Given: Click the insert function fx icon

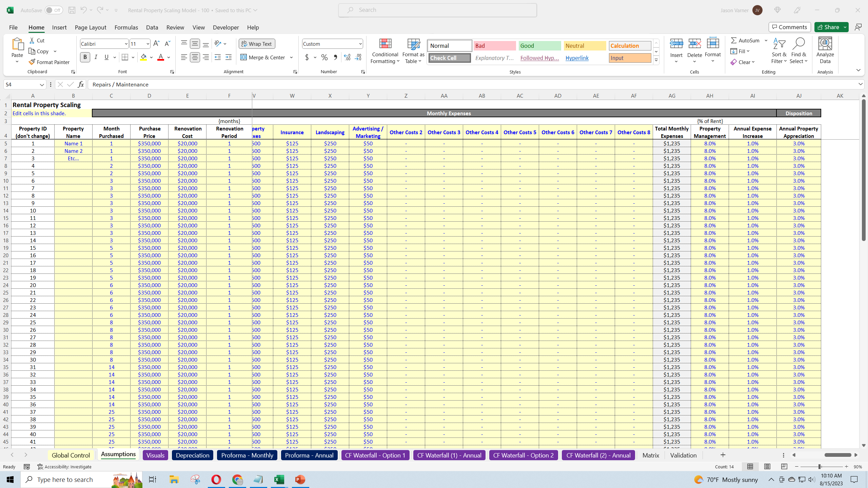Looking at the screenshot, I should [x=81, y=84].
